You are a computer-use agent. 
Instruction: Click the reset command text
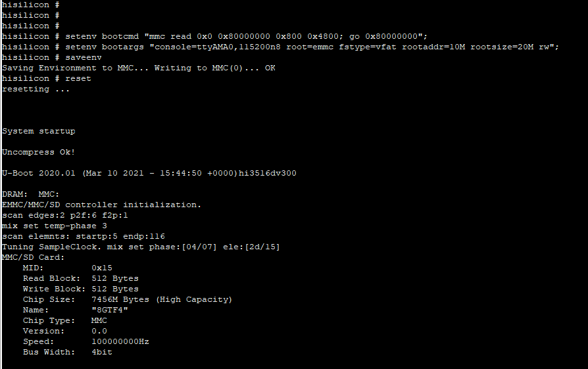(78, 78)
